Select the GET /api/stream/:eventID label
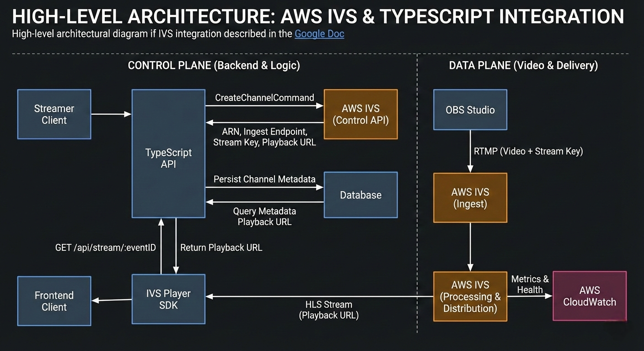 click(106, 248)
